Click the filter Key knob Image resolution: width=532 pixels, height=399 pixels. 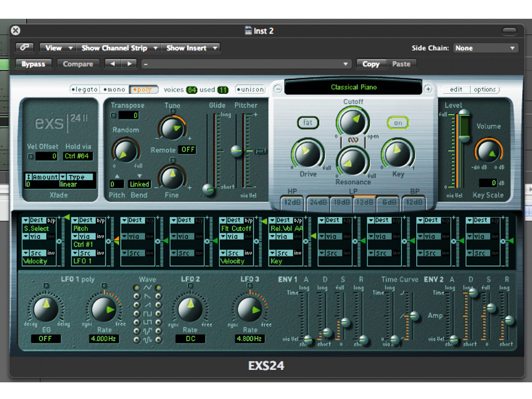point(397,154)
